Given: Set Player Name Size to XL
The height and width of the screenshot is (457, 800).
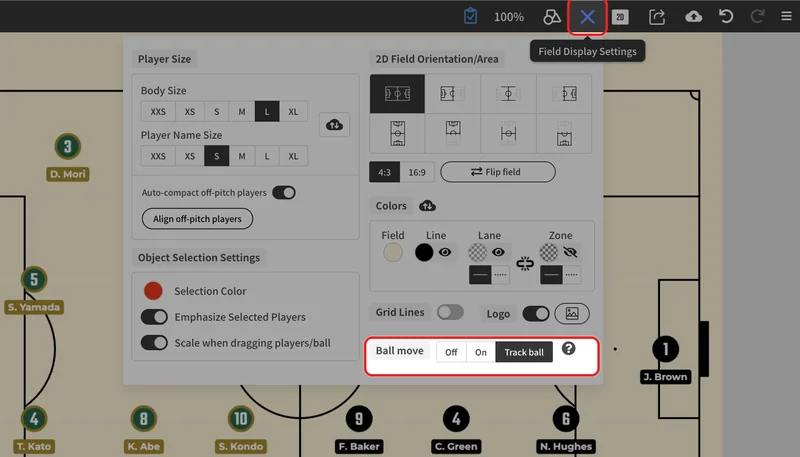Looking at the screenshot, I should (293, 156).
